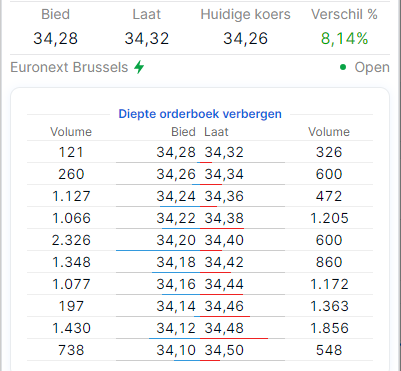Click the Huidige koers value 34,26

point(245,39)
